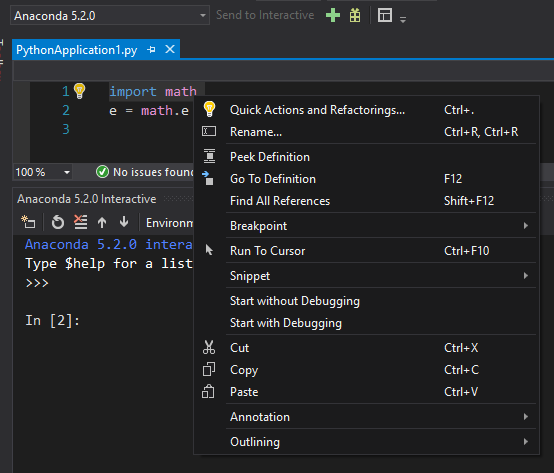Click the 'Type $help for a list' text
The height and width of the screenshot is (473, 554).
[x=109, y=264]
